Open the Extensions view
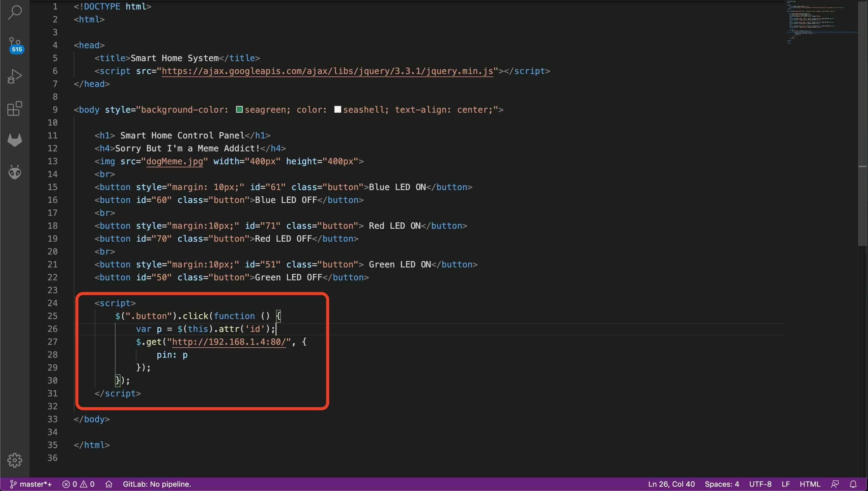 tap(14, 108)
